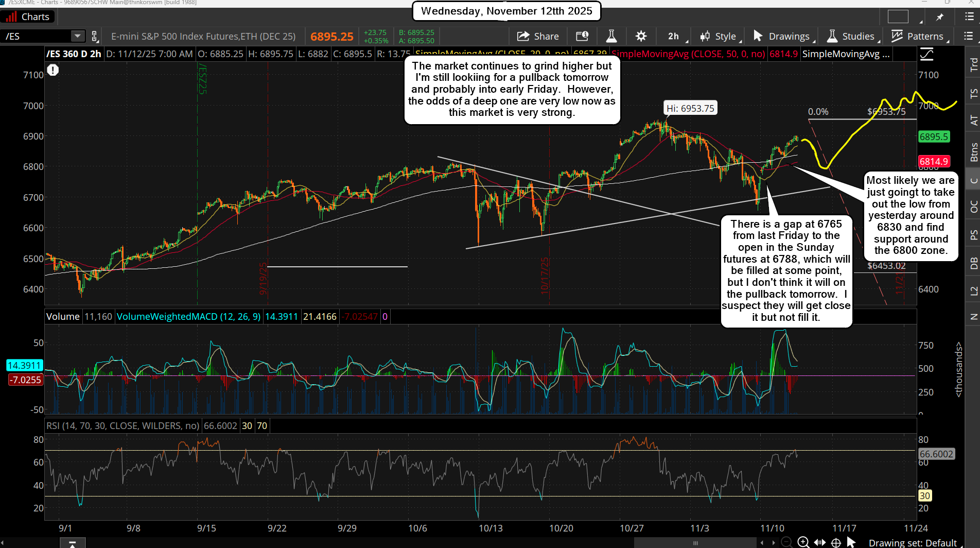This screenshot has height=548, width=980.
Task: Expand the 2h timeframe selector
Action: (x=673, y=36)
